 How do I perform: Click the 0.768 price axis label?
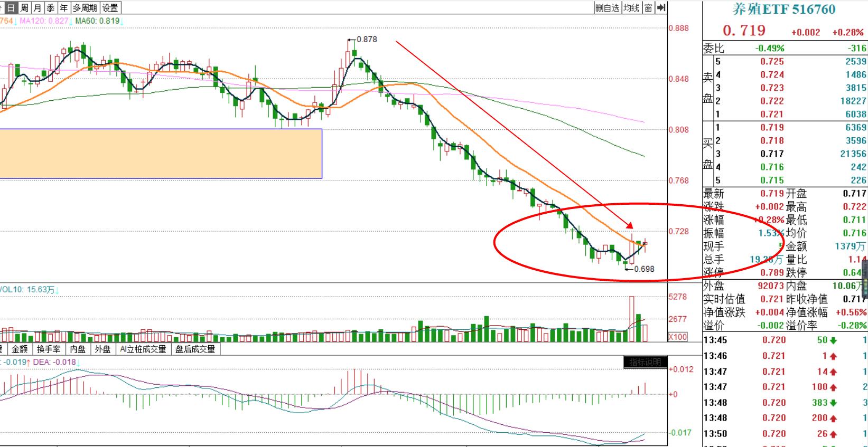679,180
